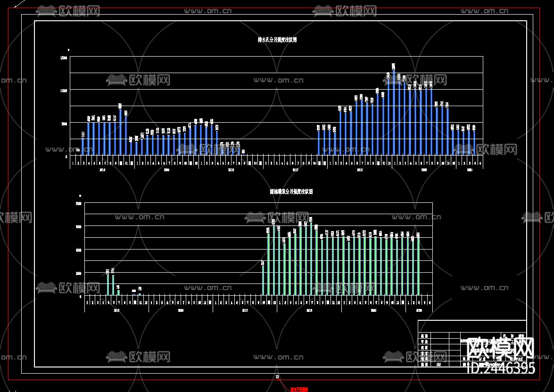The image size is (554, 392).
Task: Select the 15000 y-axis label of the blue chart
Action: point(64,58)
